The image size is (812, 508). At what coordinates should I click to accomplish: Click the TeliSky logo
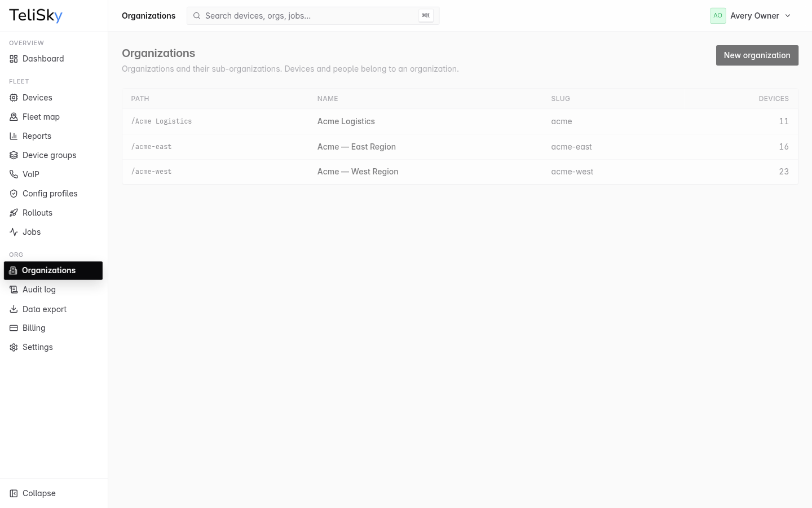coord(36,16)
